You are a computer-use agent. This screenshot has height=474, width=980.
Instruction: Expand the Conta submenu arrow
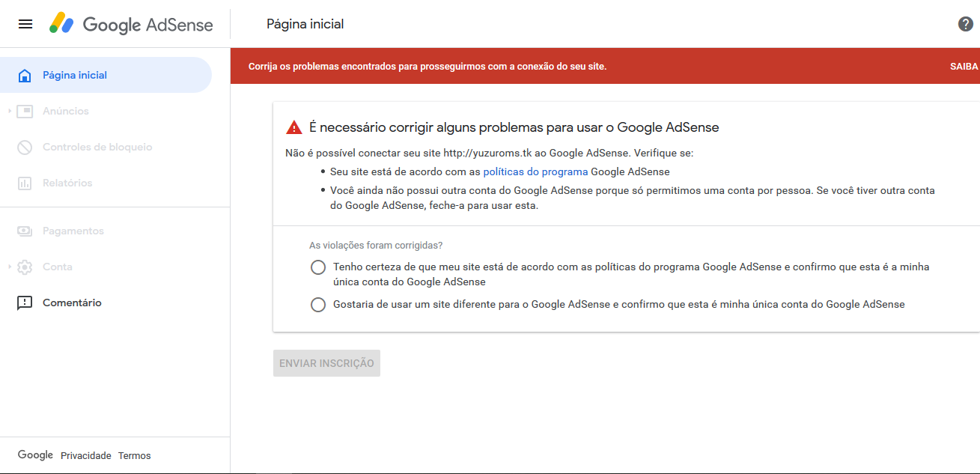click(10, 267)
